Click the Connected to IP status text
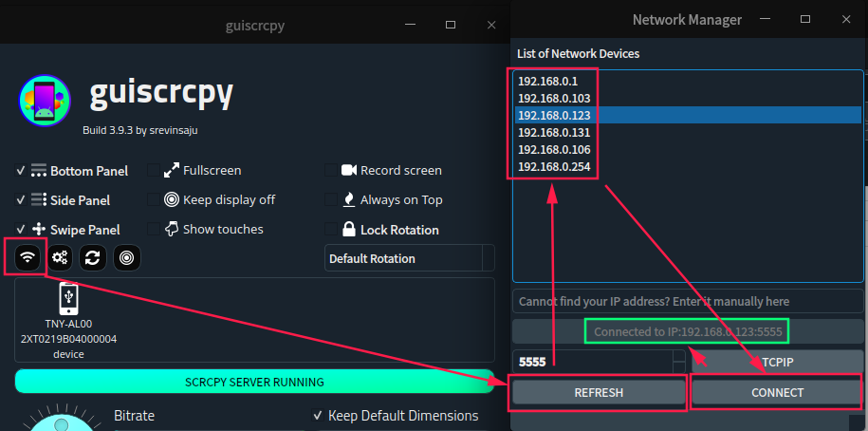The height and width of the screenshot is (431, 868). pyautogui.click(x=688, y=332)
